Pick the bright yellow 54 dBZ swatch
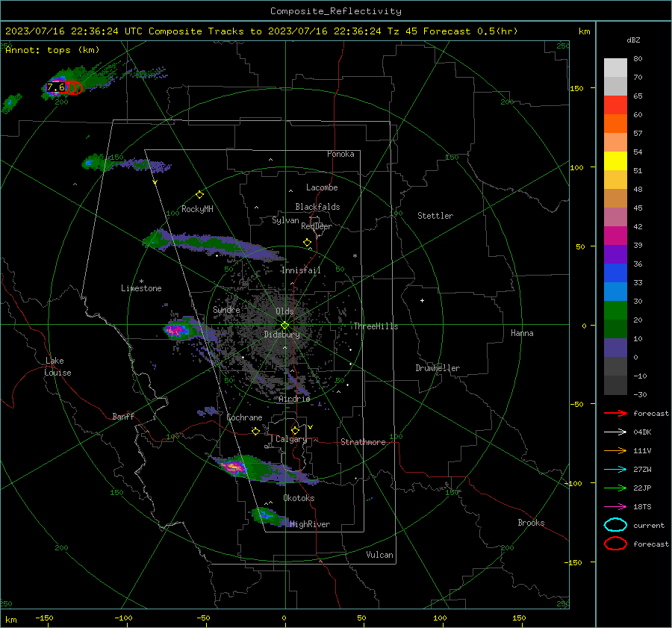This screenshot has height=628, width=672. [x=615, y=161]
